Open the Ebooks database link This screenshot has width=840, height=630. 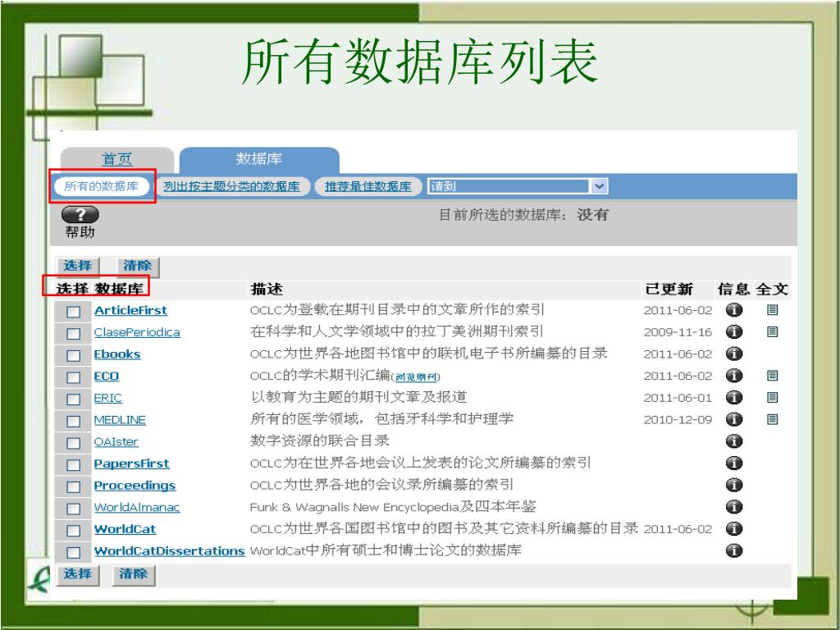(x=117, y=354)
